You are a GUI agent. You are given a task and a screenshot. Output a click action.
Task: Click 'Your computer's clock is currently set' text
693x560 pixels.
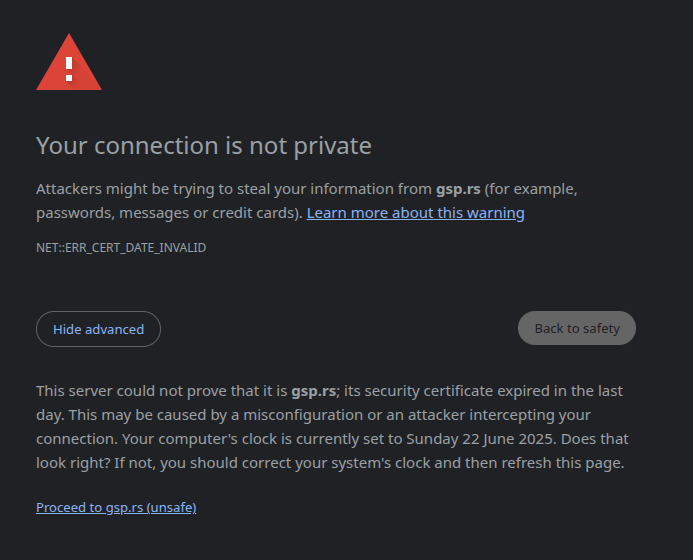pyautogui.click(x=262, y=439)
